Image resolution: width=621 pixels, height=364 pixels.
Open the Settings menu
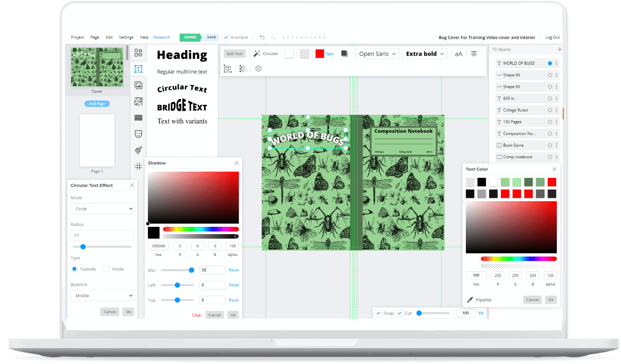[126, 37]
